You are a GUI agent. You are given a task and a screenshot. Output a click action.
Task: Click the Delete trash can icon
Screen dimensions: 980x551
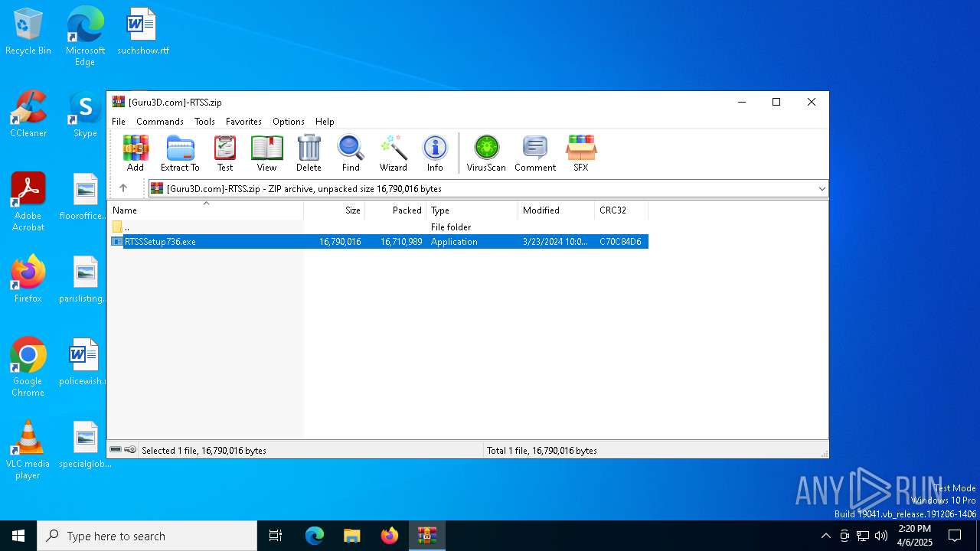click(x=309, y=153)
